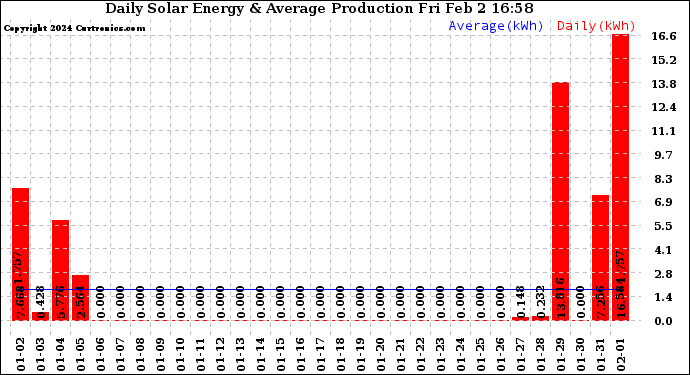This screenshot has width=690, height=375.
Task: Click the x-axis date label 01-05
Action: tap(81, 355)
